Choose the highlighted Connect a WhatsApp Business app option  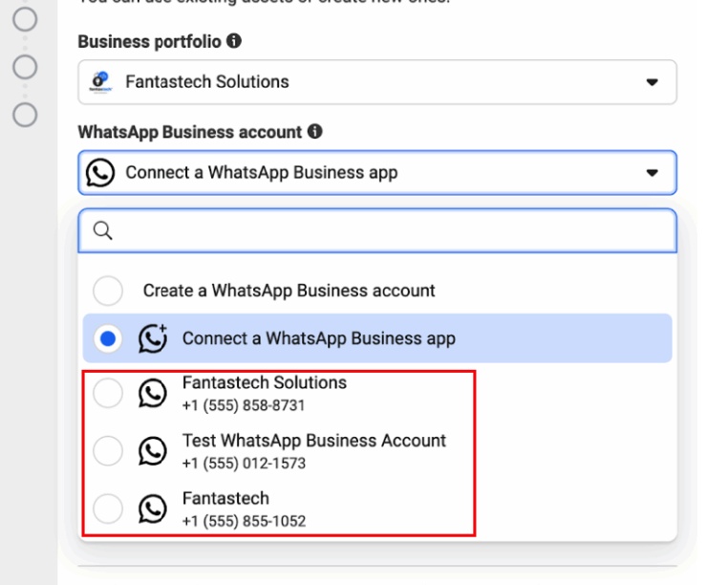coord(377,338)
